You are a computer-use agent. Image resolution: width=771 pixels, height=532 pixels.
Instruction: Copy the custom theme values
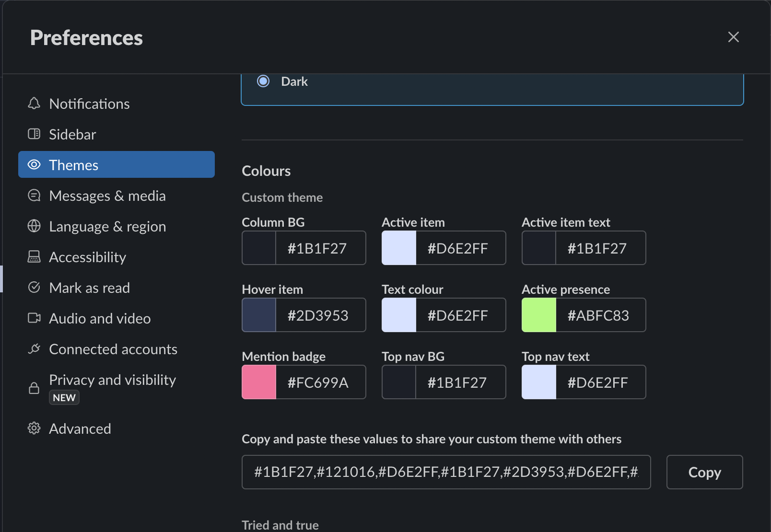click(x=704, y=472)
